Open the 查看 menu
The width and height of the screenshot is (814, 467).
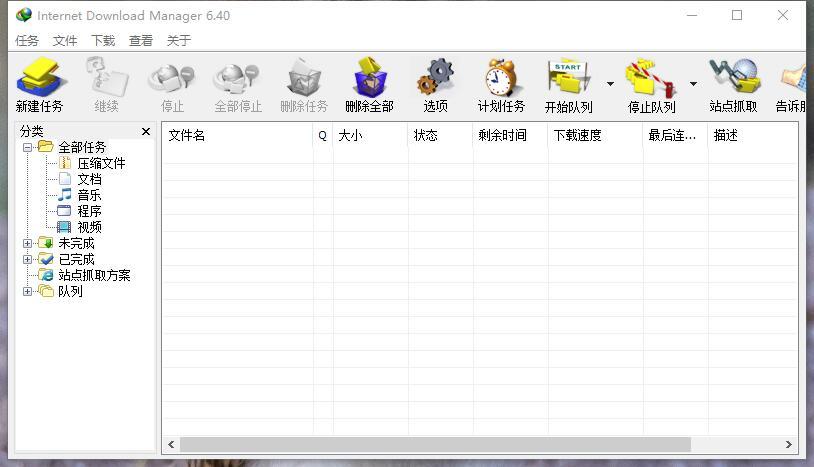point(141,41)
